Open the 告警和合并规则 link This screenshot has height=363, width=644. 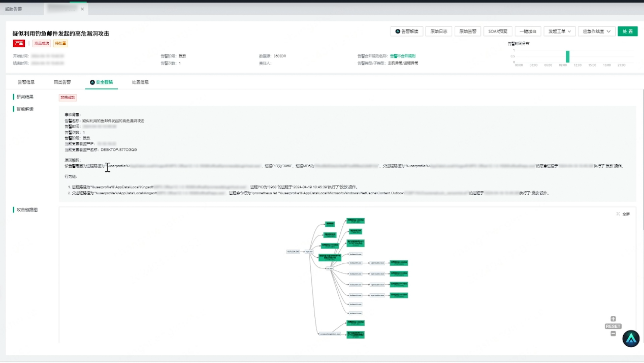[402, 56]
